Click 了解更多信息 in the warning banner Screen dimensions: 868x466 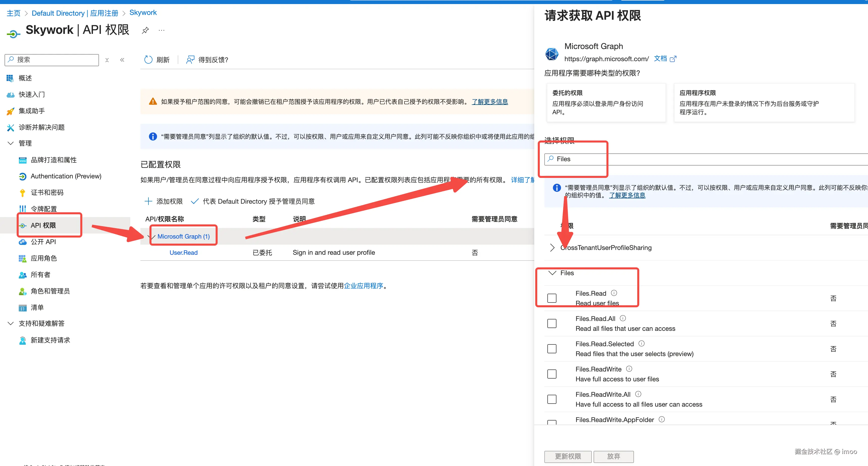(x=490, y=102)
